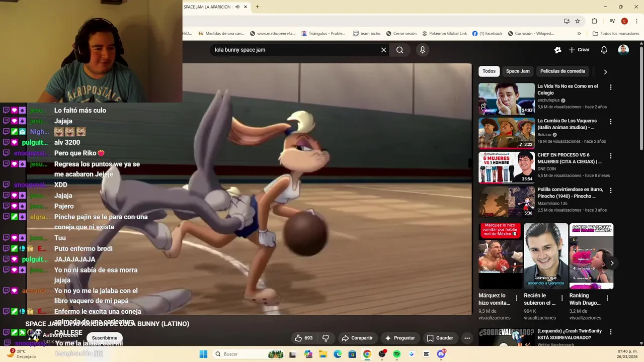Open Spotify from the taskbar

click(396, 354)
